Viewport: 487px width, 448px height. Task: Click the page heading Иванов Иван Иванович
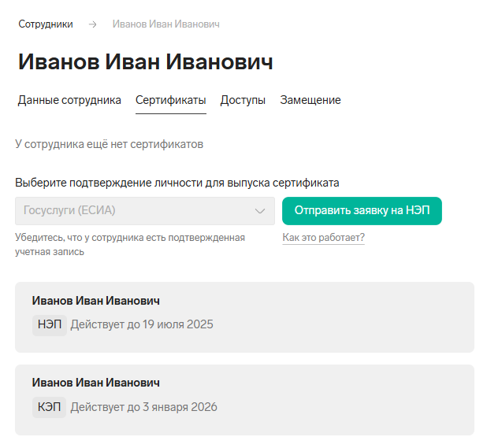(145, 61)
